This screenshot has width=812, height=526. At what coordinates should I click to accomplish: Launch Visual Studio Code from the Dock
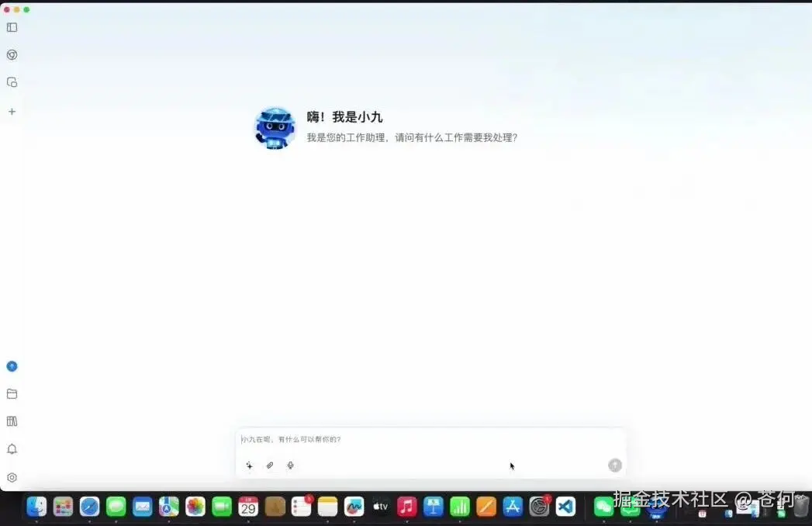pos(565,507)
